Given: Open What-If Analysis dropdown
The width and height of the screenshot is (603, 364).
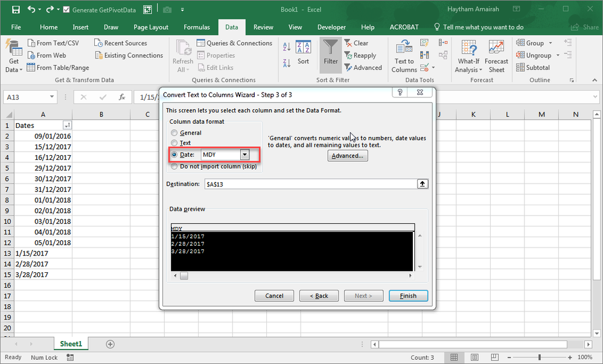Looking at the screenshot, I should 468,56.
